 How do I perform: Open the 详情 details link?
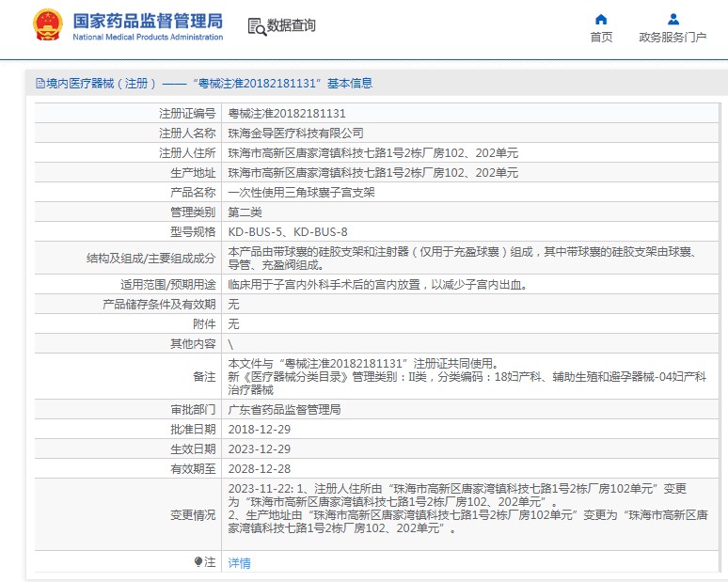(x=240, y=563)
